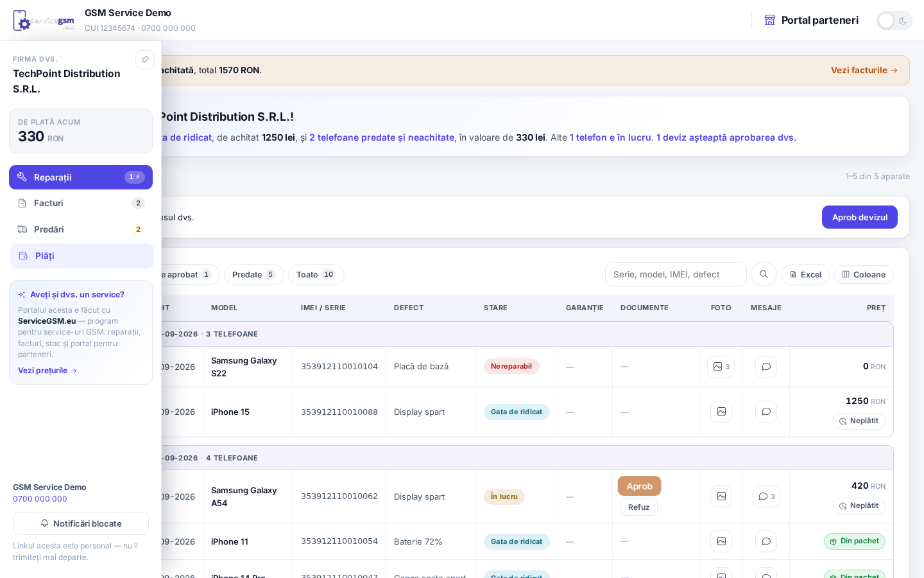Click the Nereparabil status badge

click(511, 366)
